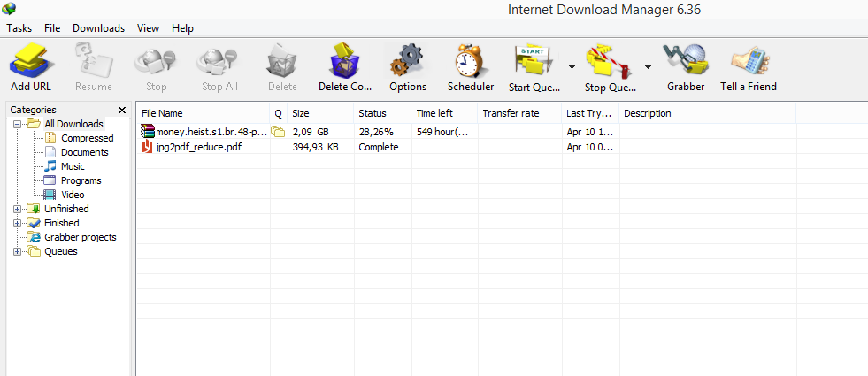Viewport: 868px width, 376px height.
Task: Select the jpg2pdf_reduce.pdf download
Action: (x=199, y=147)
